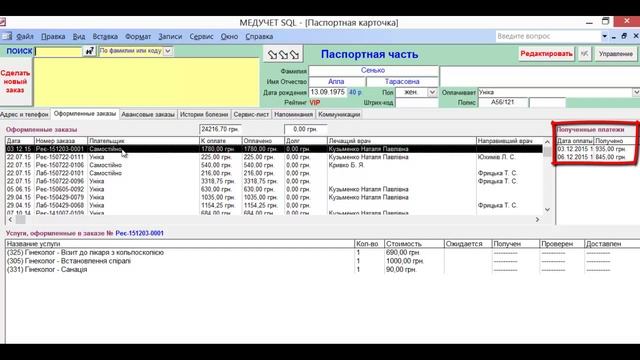Click the binoculars search icon next to ПОИСК
The image size is (640, 360).
tap(89, 51)
